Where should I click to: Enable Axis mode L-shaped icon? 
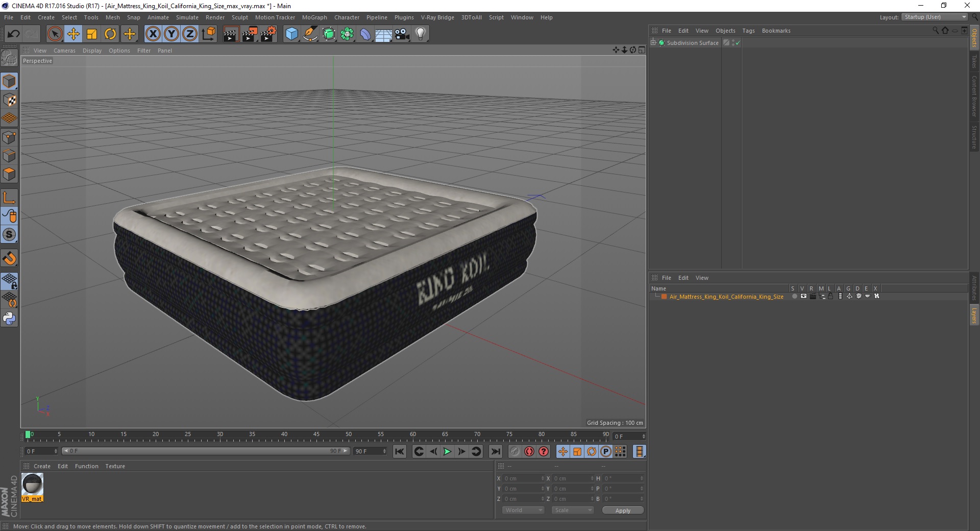(x=9, y=198)
